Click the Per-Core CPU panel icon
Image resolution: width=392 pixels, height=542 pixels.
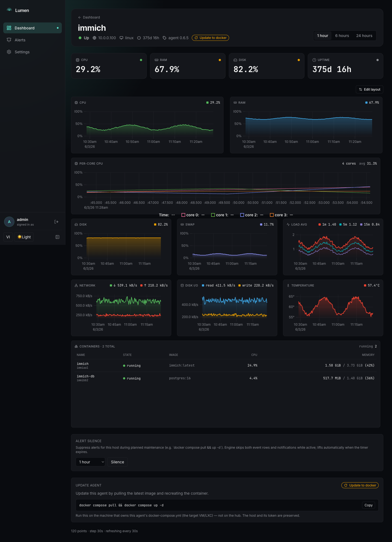click(76, 164)
